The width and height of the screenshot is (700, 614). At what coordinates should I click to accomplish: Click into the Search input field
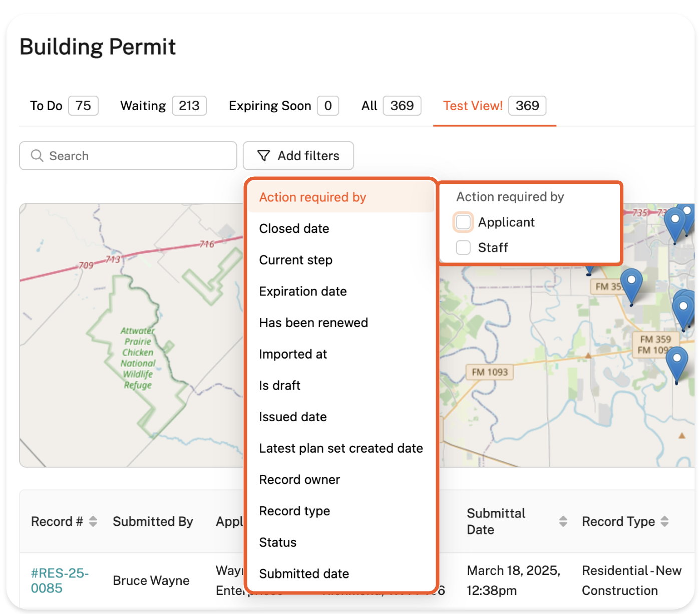tap(135, 156)
